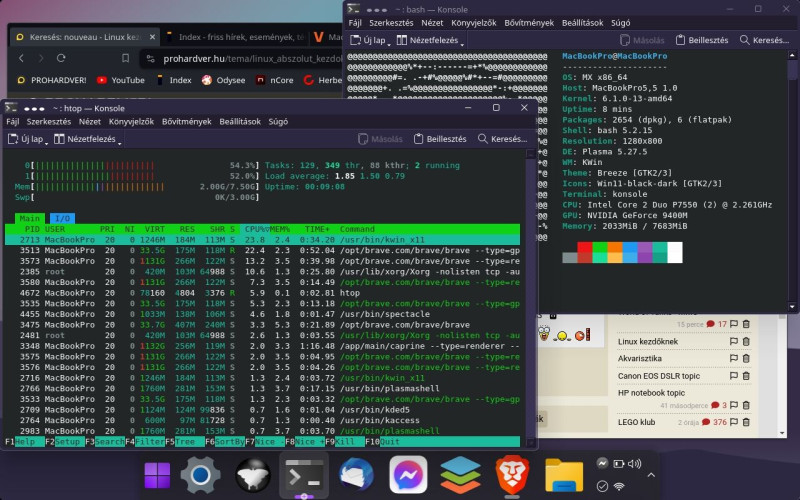Click F10 Quit in htop footer
This screenshot has width=800, height=500.
(x=385, y=442)
